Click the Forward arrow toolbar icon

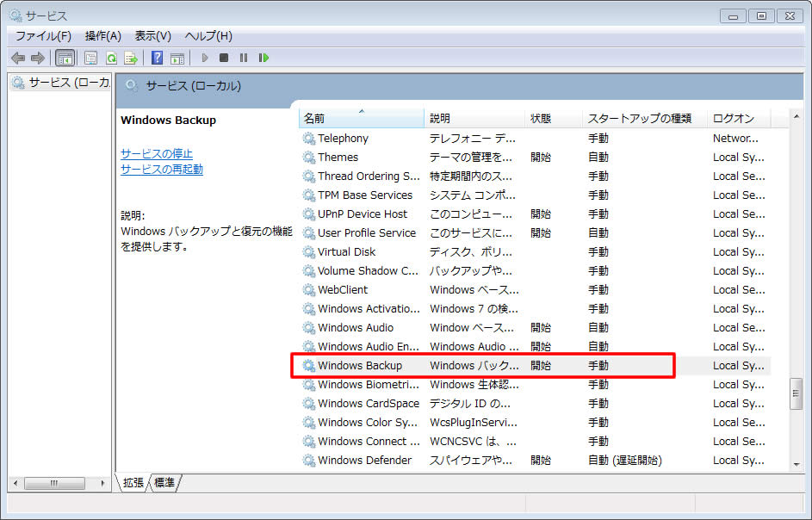38,58
